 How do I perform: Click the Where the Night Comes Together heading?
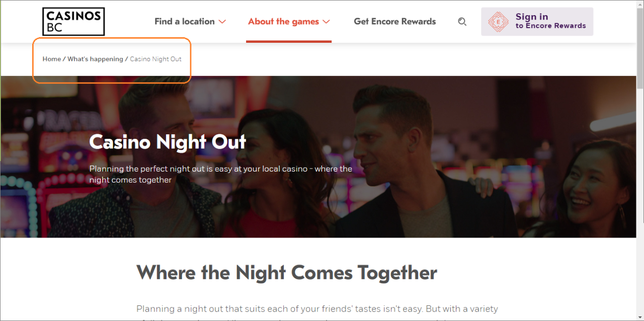[287, 273]
